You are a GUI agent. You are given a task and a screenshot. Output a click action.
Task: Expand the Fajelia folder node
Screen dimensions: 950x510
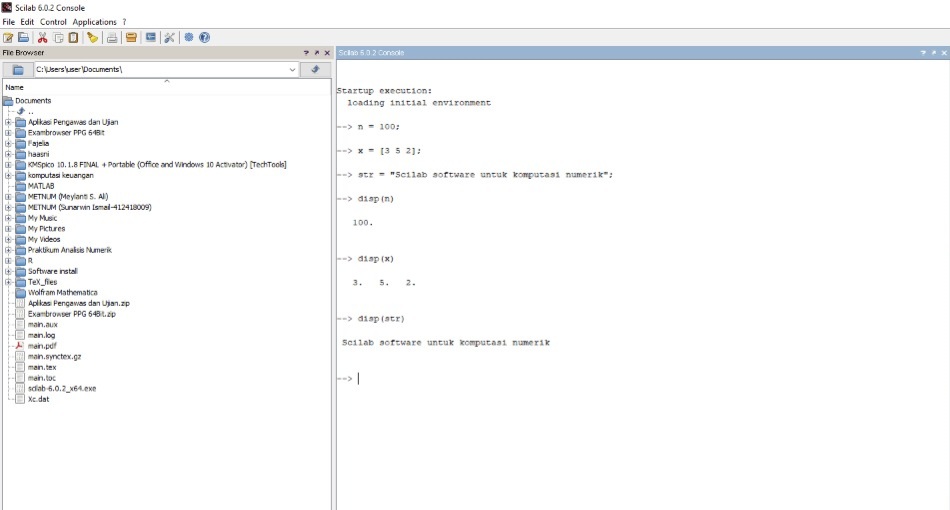click(x=8, y=144)
